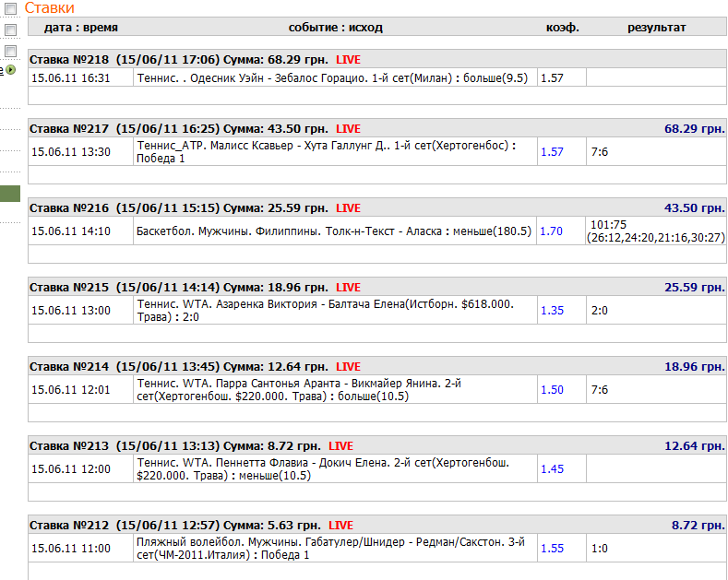The height and width of the screenshot is (580, 728).
Task: Click the orange 'Ставки' heading
Action: pos(49,8)
